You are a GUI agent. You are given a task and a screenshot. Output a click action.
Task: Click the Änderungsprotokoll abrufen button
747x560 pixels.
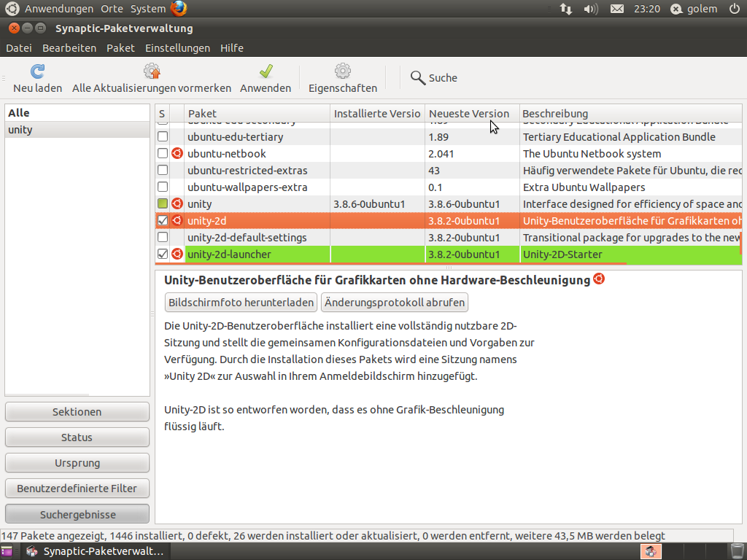click(x=394, y=303)
